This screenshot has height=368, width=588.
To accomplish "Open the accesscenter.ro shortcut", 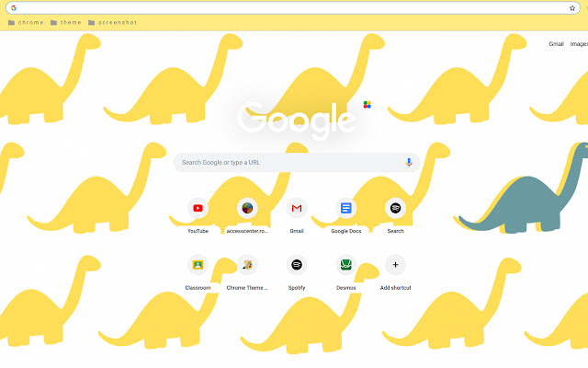I will (x=247, y=208).
